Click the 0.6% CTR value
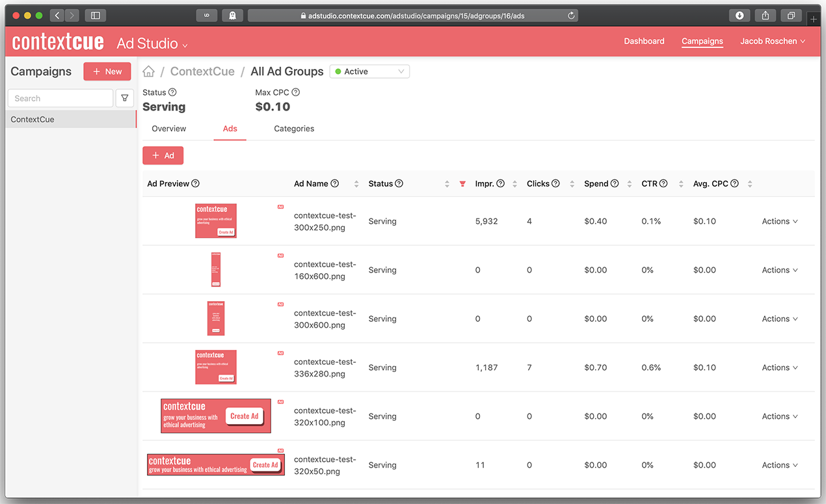This screenshot has height=504, width=826. coord(651,367)
